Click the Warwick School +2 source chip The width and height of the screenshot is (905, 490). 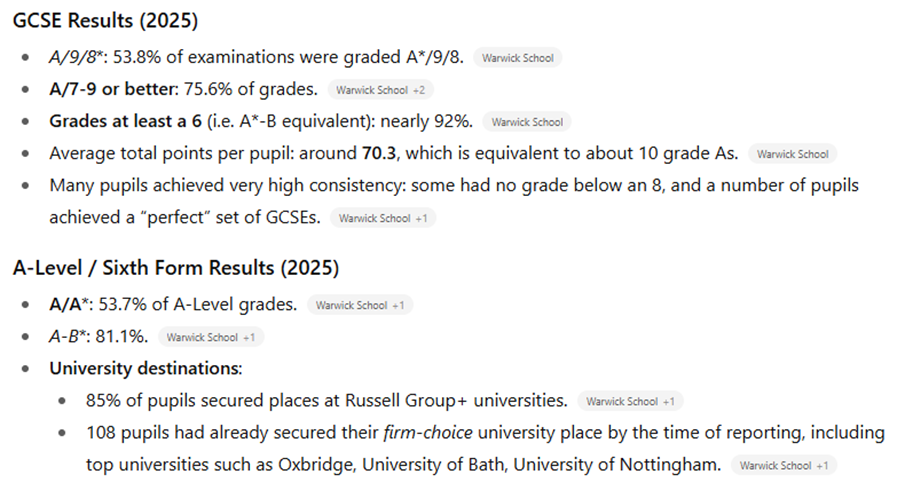coord(380,90)
